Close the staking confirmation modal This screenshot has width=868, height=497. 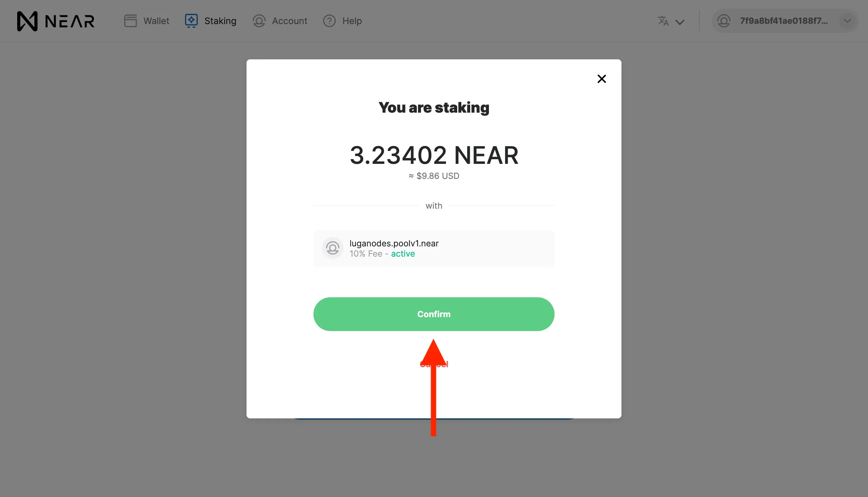[601, 78]
